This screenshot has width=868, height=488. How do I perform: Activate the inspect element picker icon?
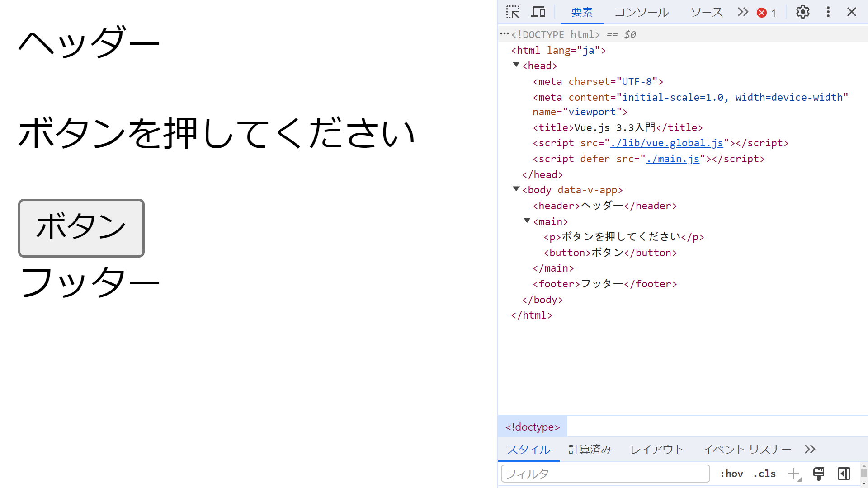(513, 12)
